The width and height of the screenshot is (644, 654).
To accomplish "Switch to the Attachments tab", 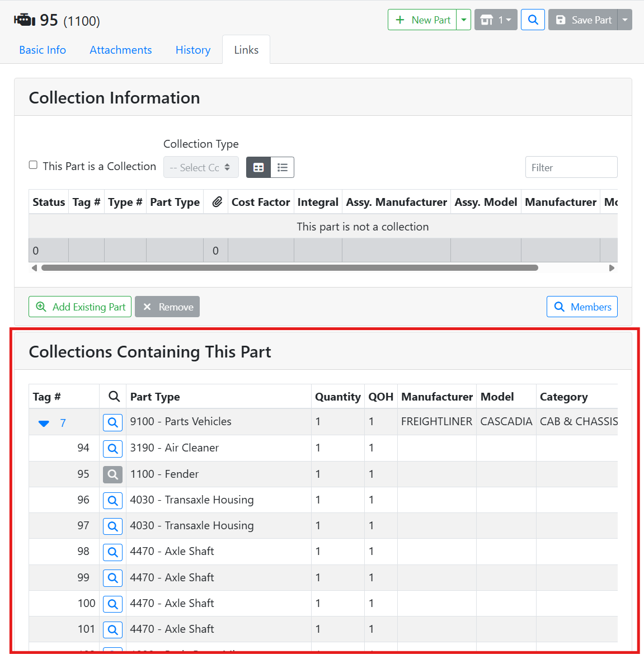I will (x=121, y=50).
